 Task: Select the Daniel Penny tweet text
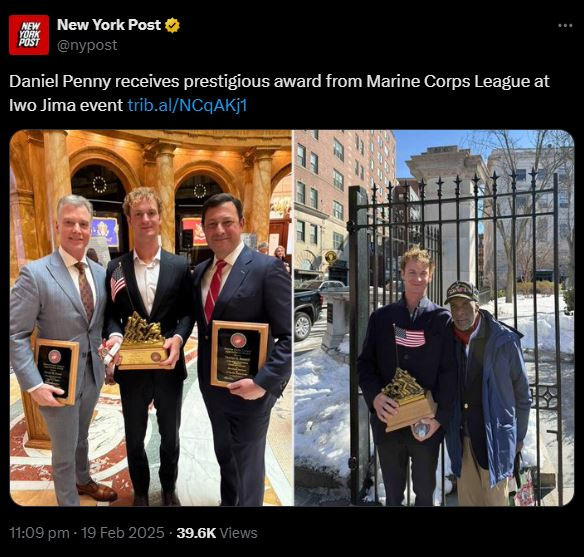click(279, 93)
